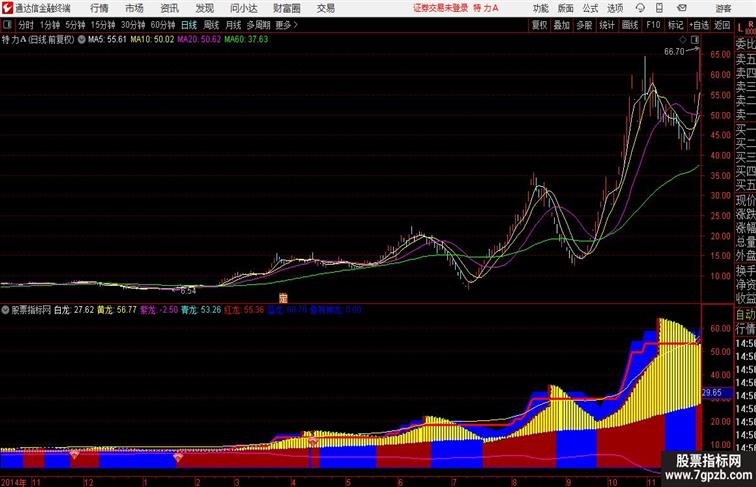Click the diamond signal marker near November
The width and height of the screenshot is (756, 487).
tap(74, 454)
